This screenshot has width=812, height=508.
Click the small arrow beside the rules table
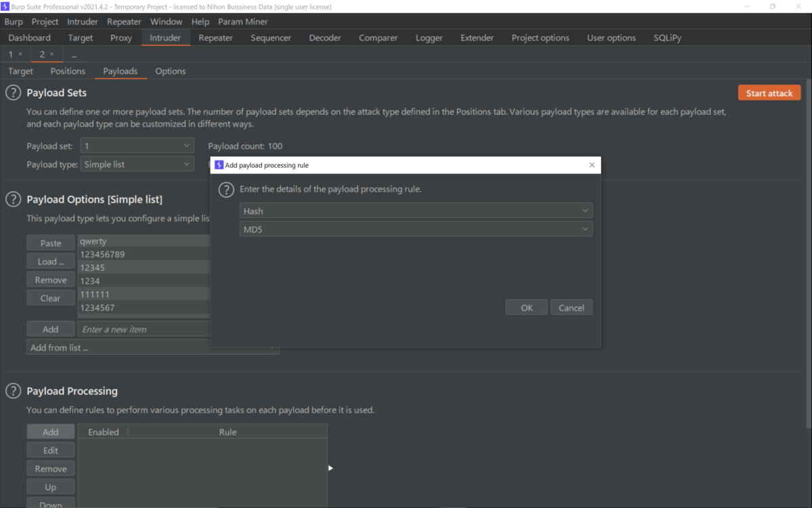[x=330, y=468]
